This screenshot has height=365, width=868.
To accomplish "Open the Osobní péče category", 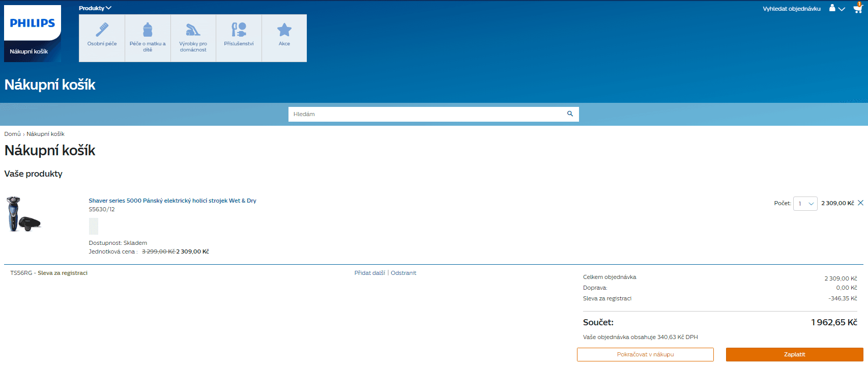I will pos(102,38).
